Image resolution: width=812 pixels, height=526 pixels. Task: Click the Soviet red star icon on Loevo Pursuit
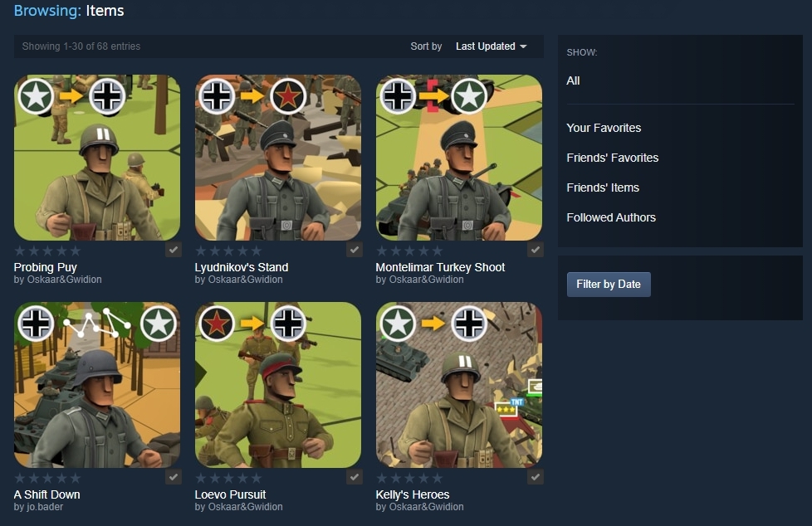[217, 324]
